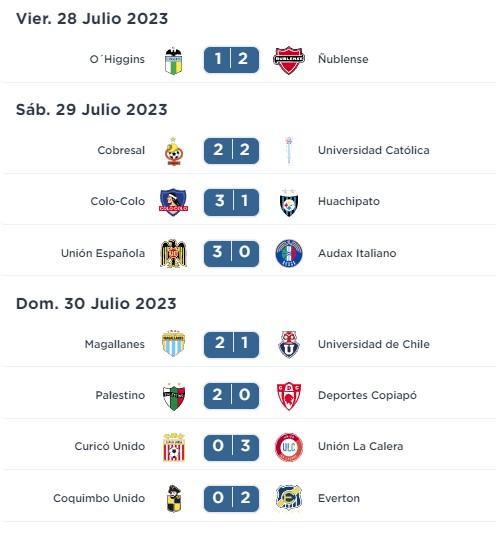The image size is (496, 541).
Task: Open the Everton club logo
Action: tap(289, 498)
